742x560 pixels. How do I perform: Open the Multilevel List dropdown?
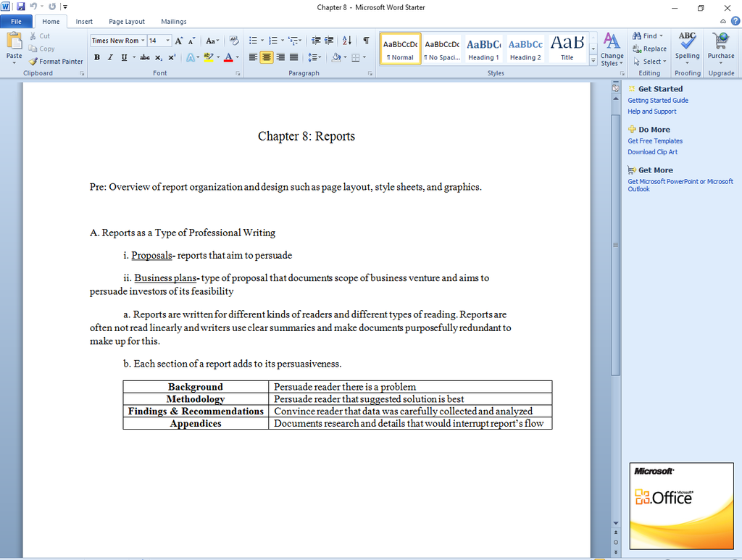click(x=300, y=41)
